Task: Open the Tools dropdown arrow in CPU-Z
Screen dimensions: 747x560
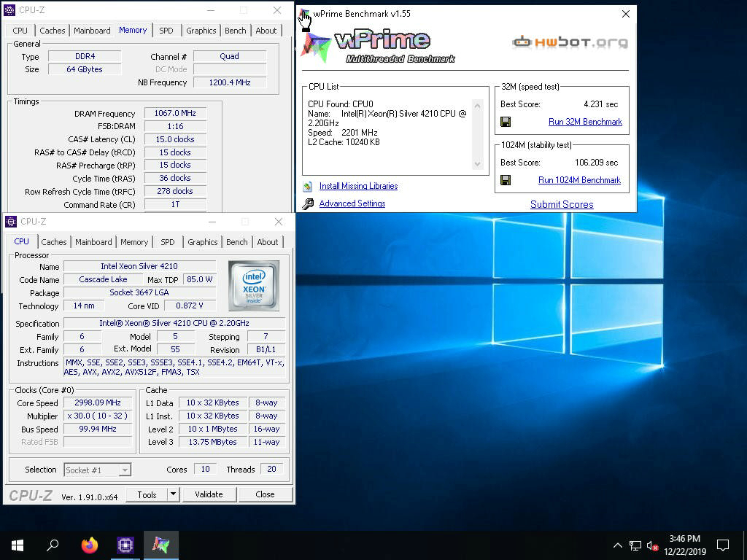Action: pyautogui.click(x=174, y=494)
